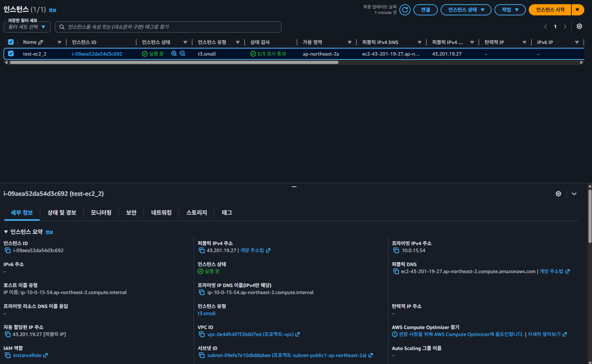This screenshot has width=592, height=364.
Task: Sort by 인스턴스 상태 column
Action: coord(185,42)
